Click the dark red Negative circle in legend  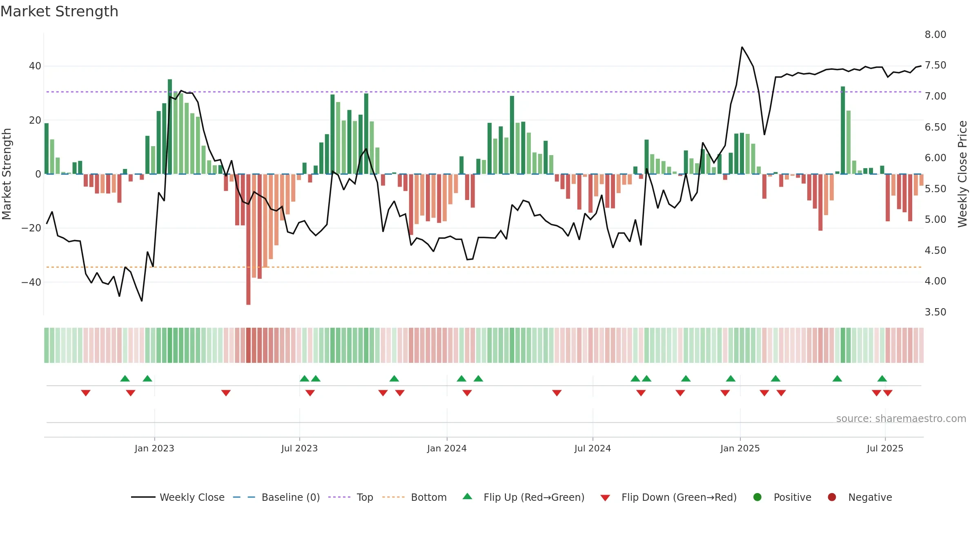click(832, 497)
